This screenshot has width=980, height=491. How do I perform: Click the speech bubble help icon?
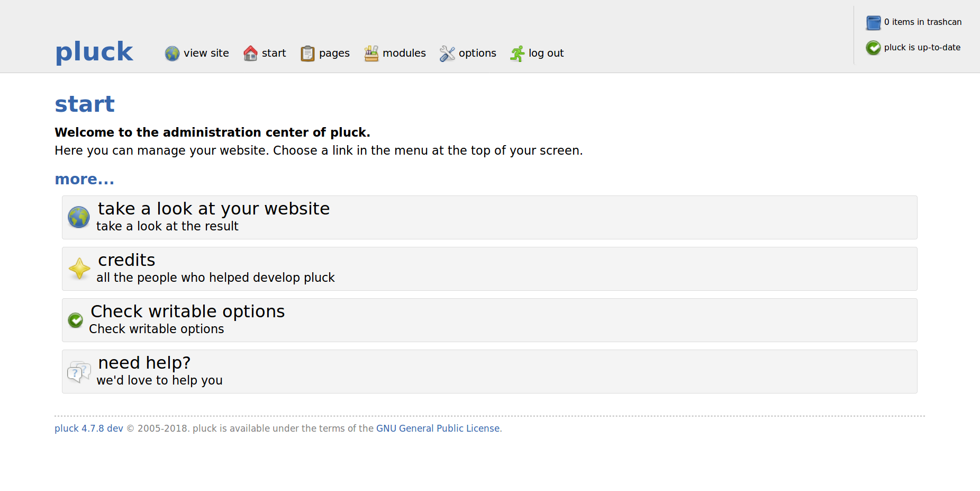click(79, 372)
